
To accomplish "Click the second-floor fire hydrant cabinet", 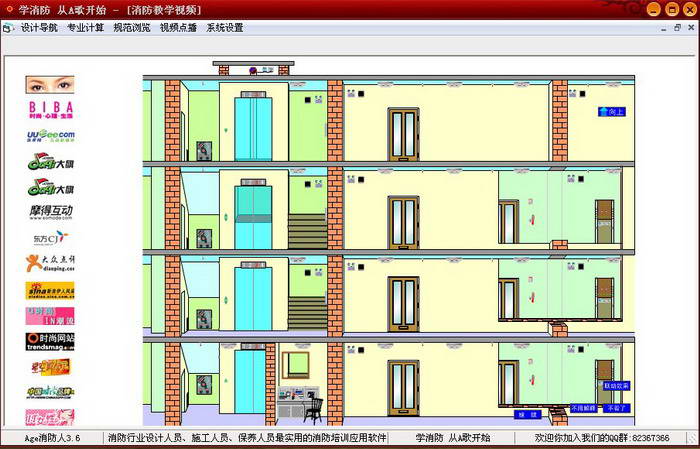I will [x=204, y=319].
